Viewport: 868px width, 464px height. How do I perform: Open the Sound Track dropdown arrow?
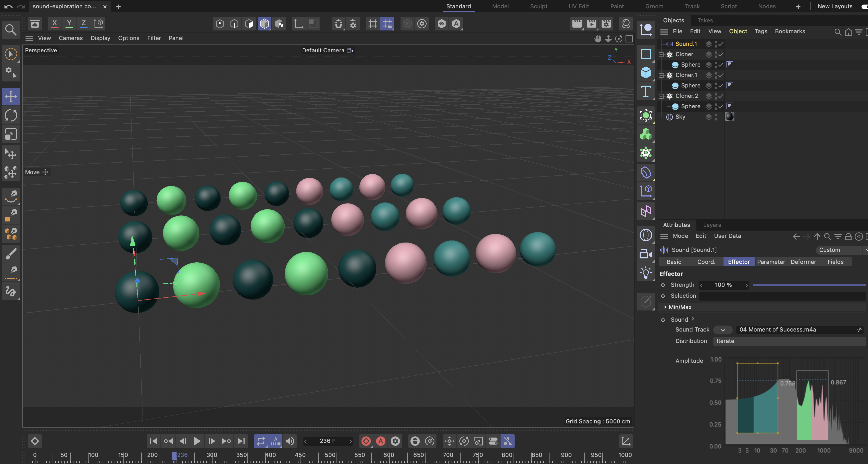coord(722,330)
